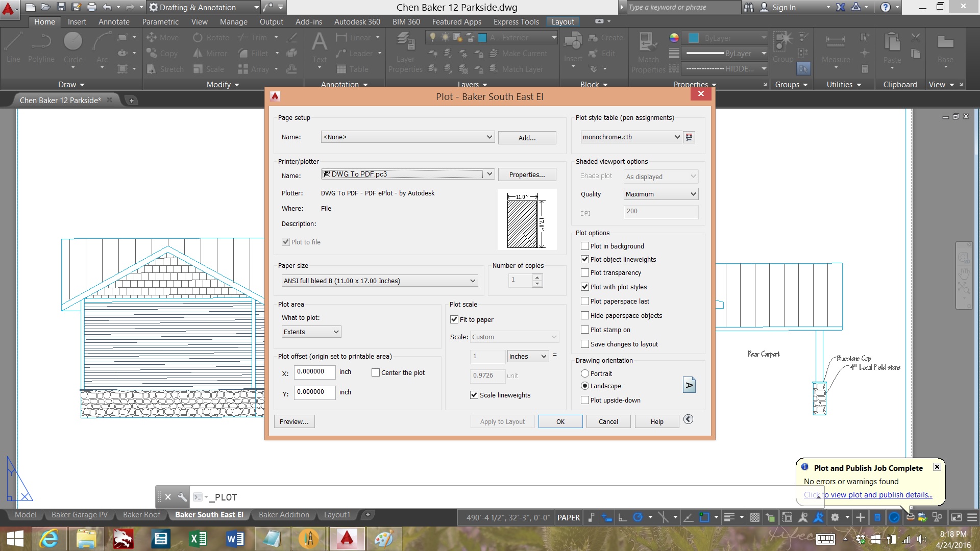Check Save changes to layout
The height and width of the screenshot is (551, 980).
point(585,344)
